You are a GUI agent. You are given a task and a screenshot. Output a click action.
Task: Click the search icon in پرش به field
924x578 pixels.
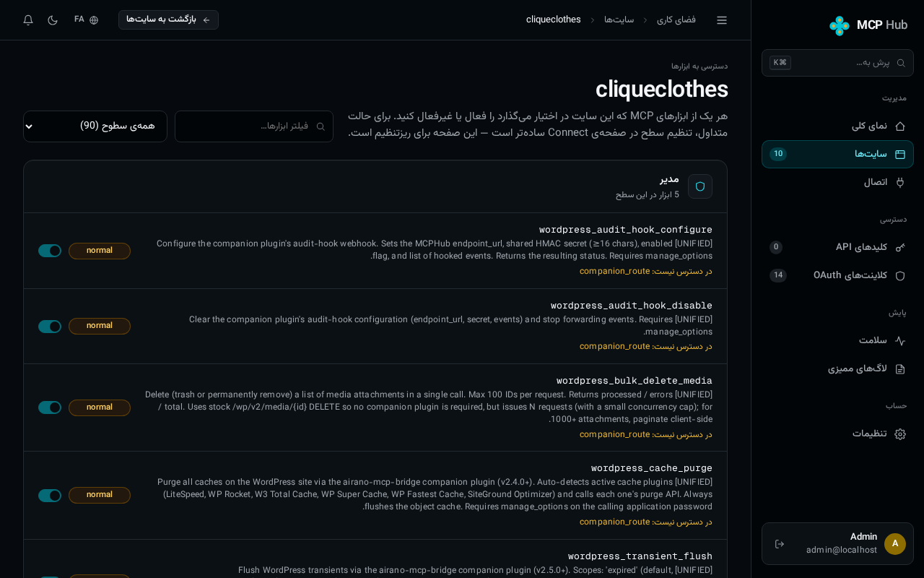901,63
